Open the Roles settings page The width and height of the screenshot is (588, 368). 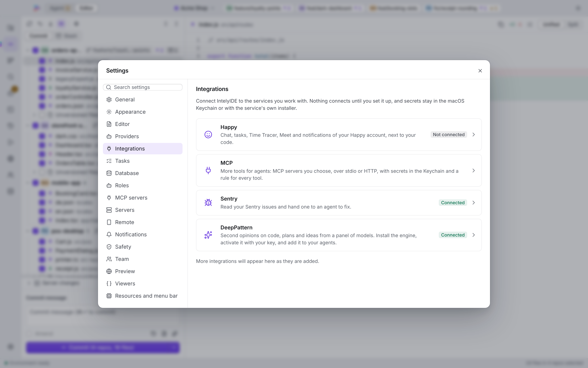click(143, 185)
